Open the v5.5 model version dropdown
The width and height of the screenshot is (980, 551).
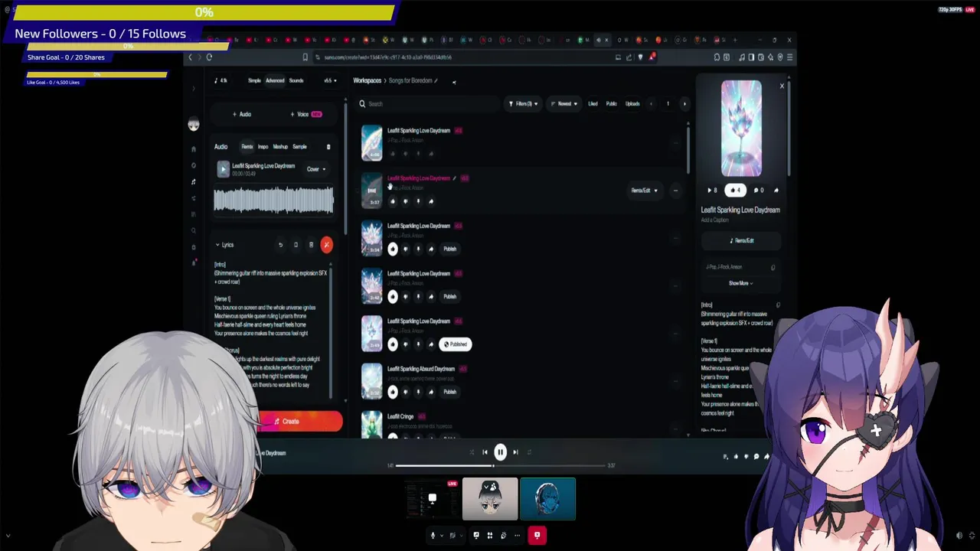click(329, 80)
